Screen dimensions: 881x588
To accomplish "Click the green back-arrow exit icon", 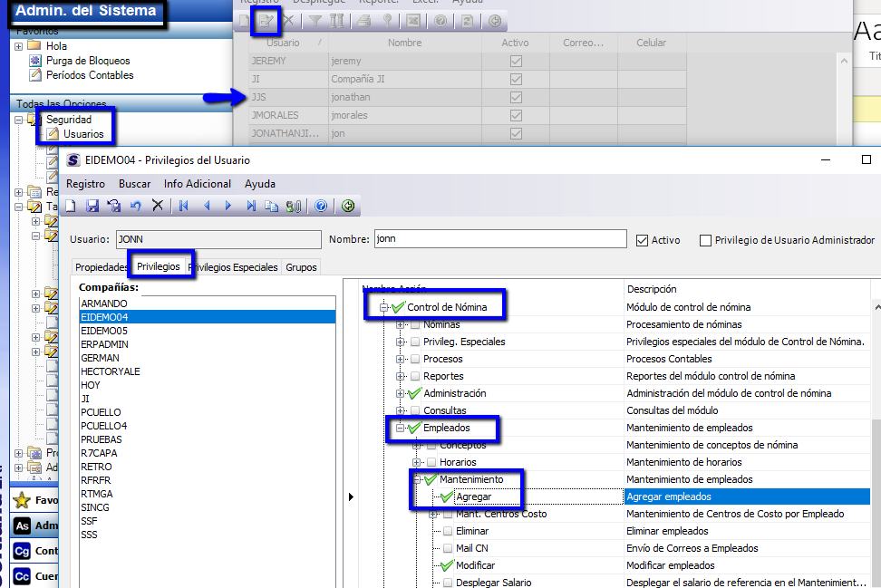I will pyautogui.click(x=348, y=206).
